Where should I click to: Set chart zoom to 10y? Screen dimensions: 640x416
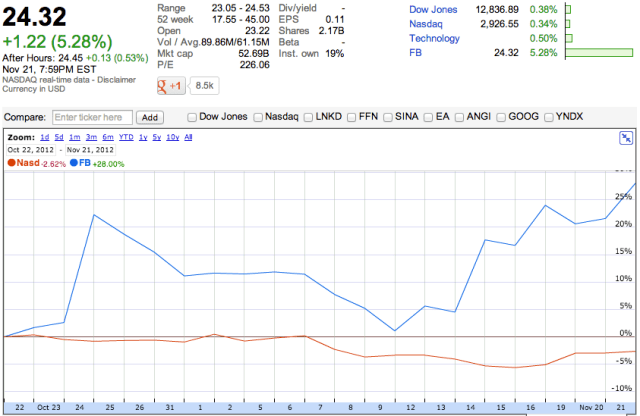pyautogui.click(x=173, y=137)
